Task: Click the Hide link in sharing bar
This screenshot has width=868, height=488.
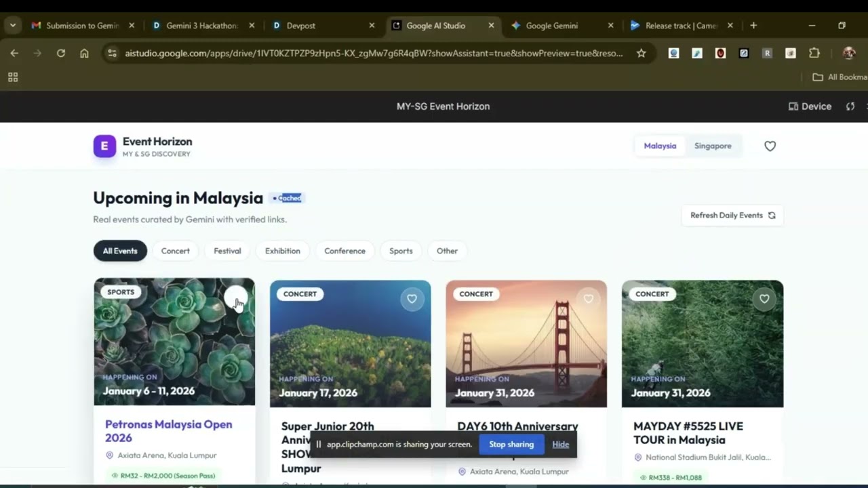Action: pos(561,445)
